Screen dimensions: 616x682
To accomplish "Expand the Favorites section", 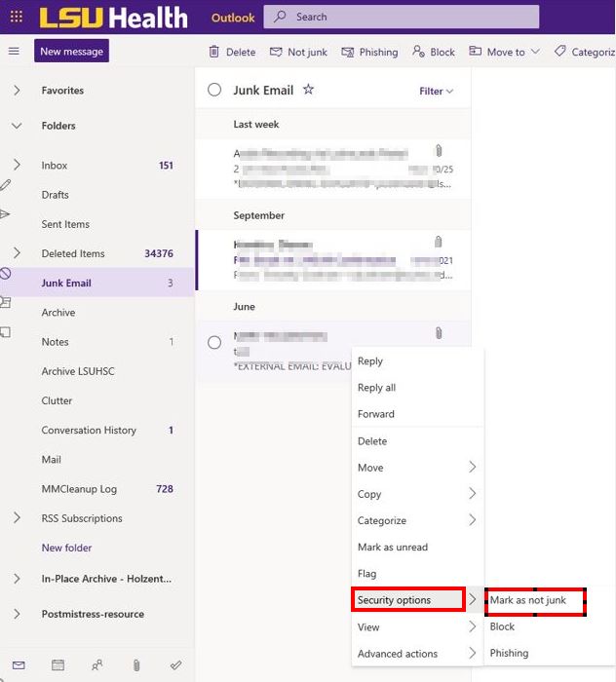I will tap(17, 91).
